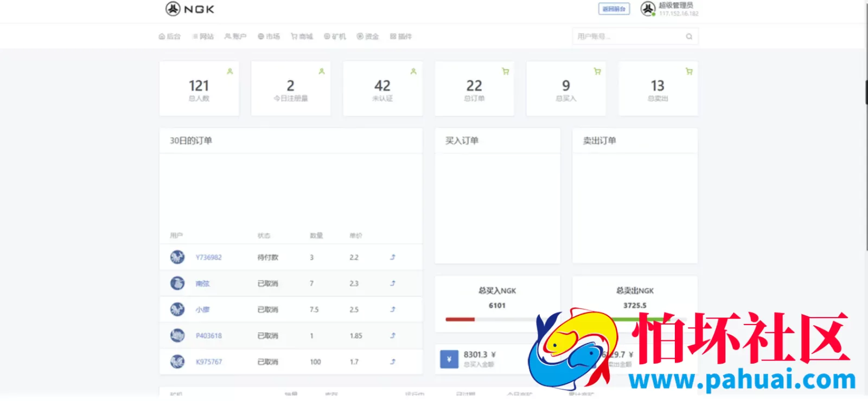Click the user icon on 今日注册量 card
Screen dimensions: 868x401
tap(322, 71)
